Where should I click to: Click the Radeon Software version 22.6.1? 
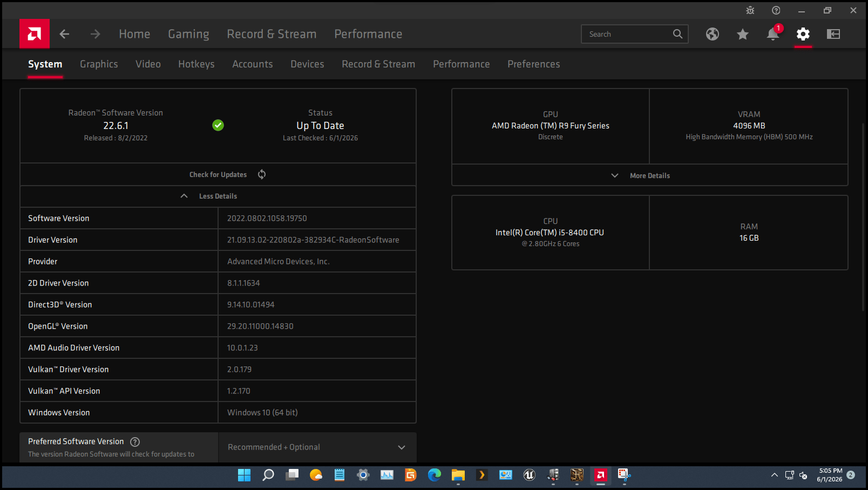coord(116,126)
